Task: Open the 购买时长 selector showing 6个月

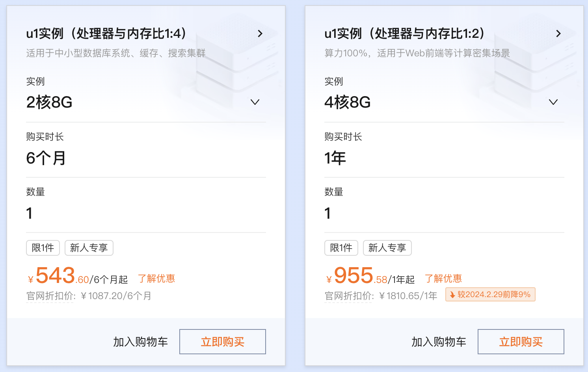Action: click(x=142, y=158)
